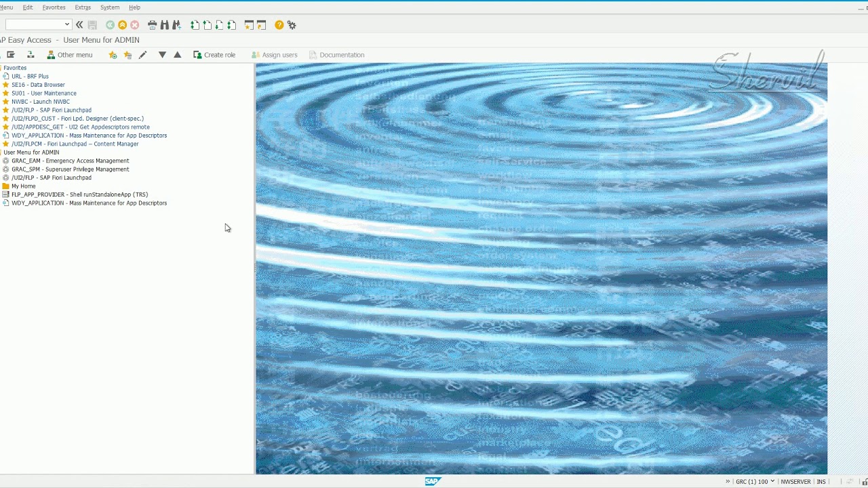This screenshot has width=868, height=488.
Task: Click the star icon beside SE16
Action: point(6,85)
